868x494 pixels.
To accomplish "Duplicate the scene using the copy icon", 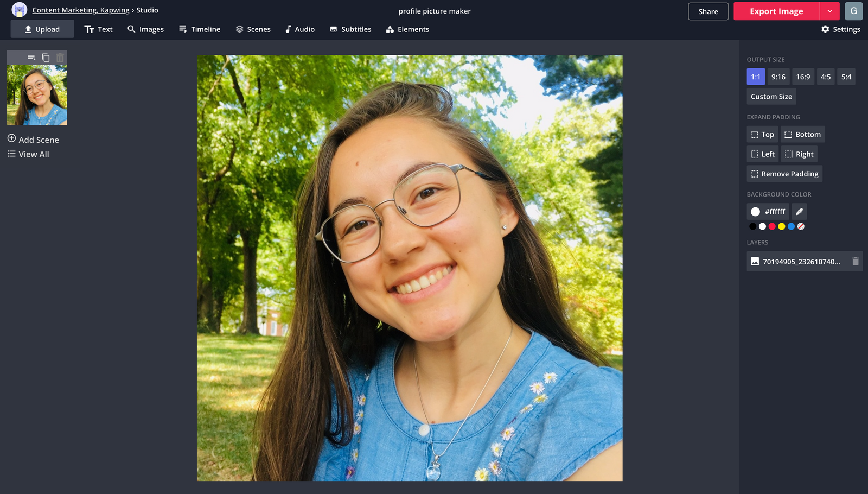I will pos(46,57).
